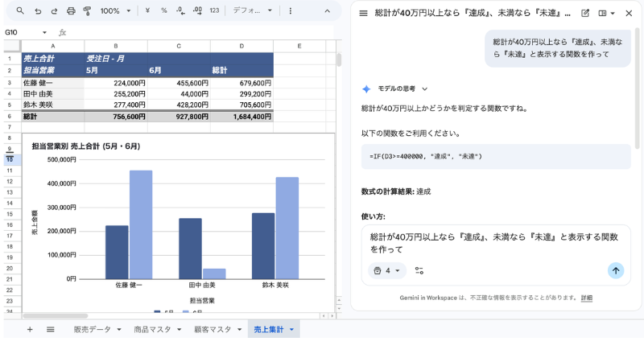
Task: Open the Gemini prompt settings sliders icon
Action: click(419, 270)
